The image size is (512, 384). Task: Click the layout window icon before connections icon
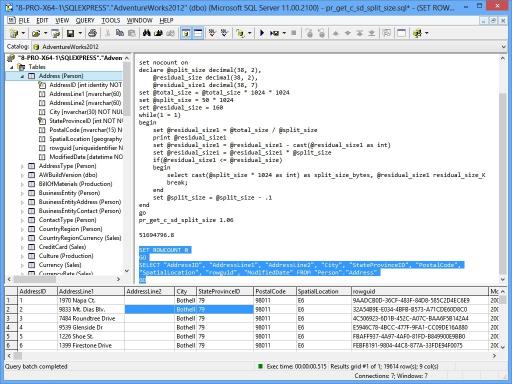[402, 33]
